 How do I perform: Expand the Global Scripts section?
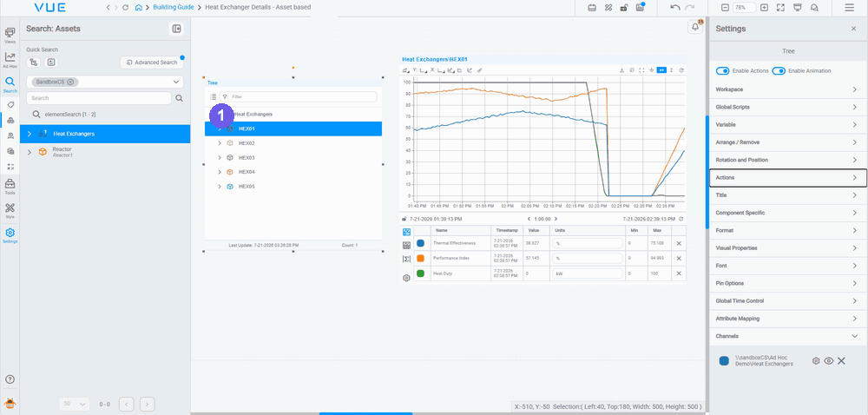788,107
